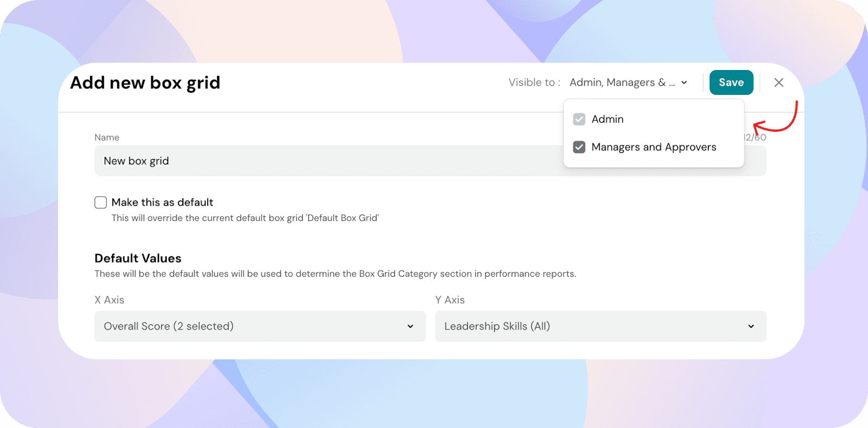This screenshot has width=868, height=428.
Task: Select the Admin option label
Action: (x=607, y=119)
